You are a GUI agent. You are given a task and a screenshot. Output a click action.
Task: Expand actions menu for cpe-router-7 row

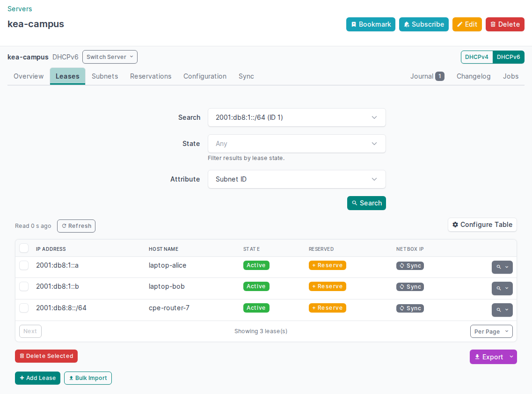point(507,310)
